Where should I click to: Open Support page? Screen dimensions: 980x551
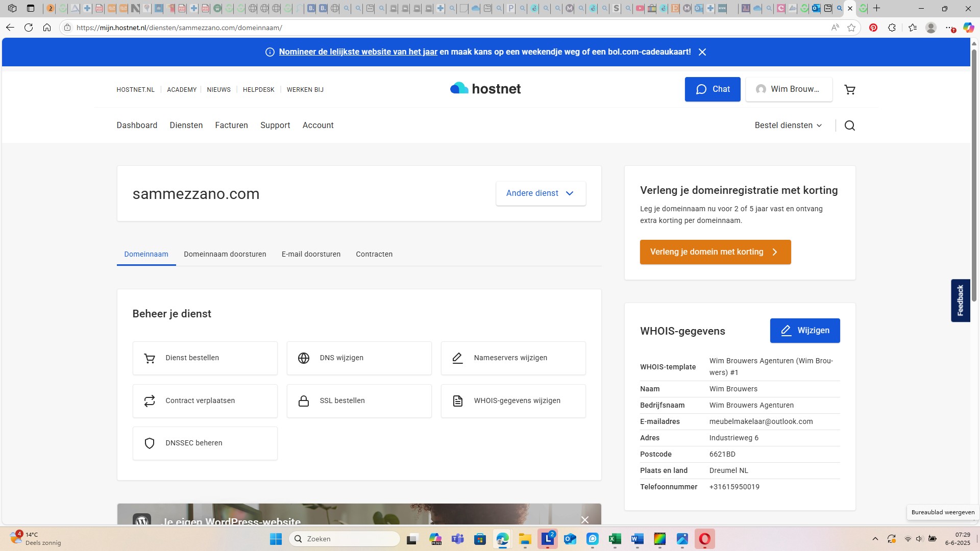[275, 126]
